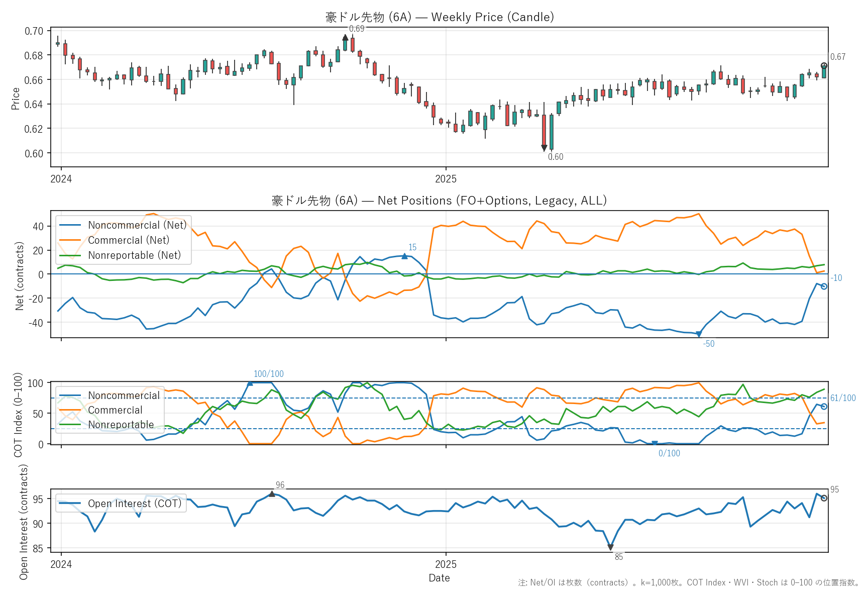Click the latest COT Index circle at 61/100
The width and height of the screenshot is (868, 593).
click(824, 407)
